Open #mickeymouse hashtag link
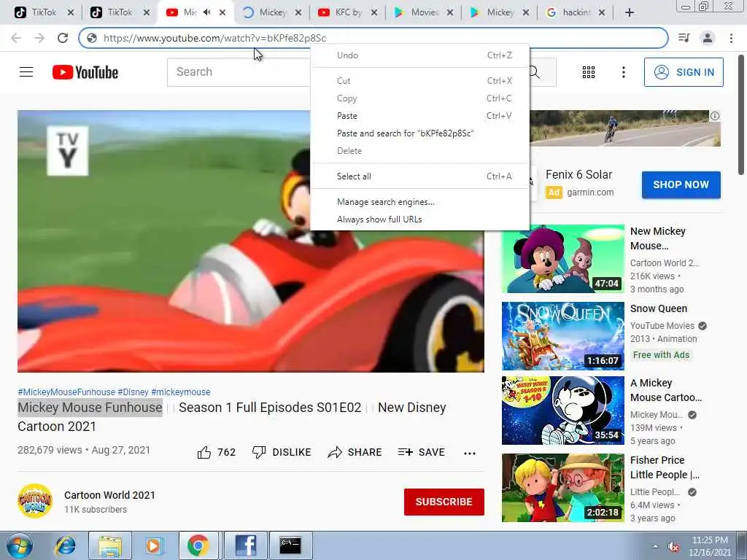This screenshot has width=747, height=560. 181,392
